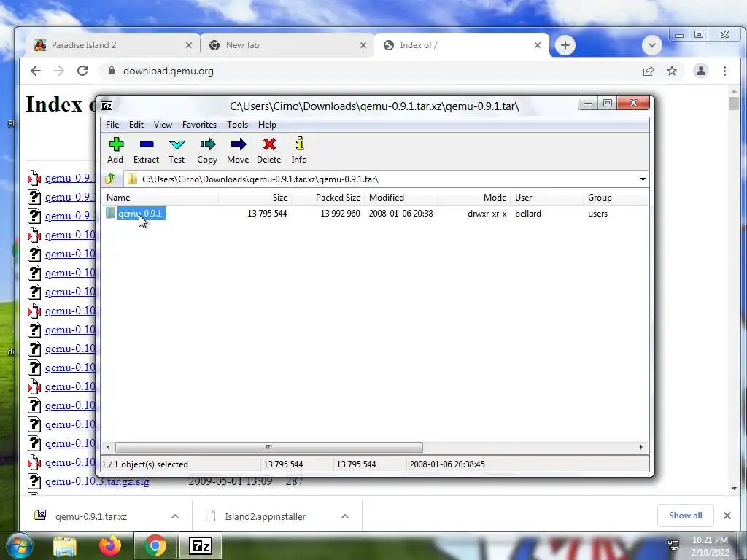
Task: Close the Paradise Island 2 tab
Action: coord(189,45)
